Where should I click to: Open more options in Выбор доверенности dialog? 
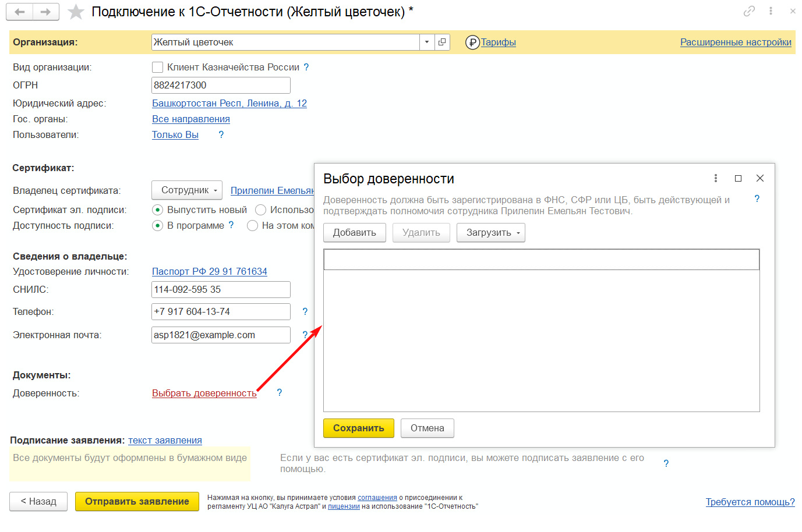point(716,178)
